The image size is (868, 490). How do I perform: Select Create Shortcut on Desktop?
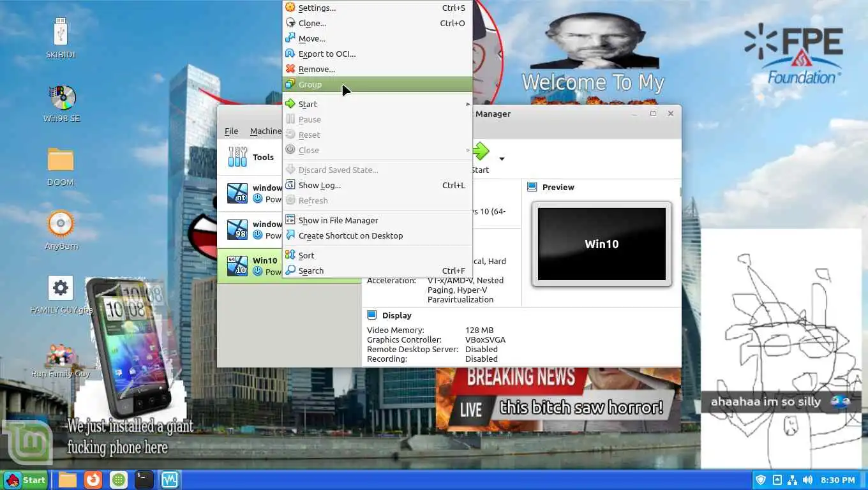[x=377, y=235]
